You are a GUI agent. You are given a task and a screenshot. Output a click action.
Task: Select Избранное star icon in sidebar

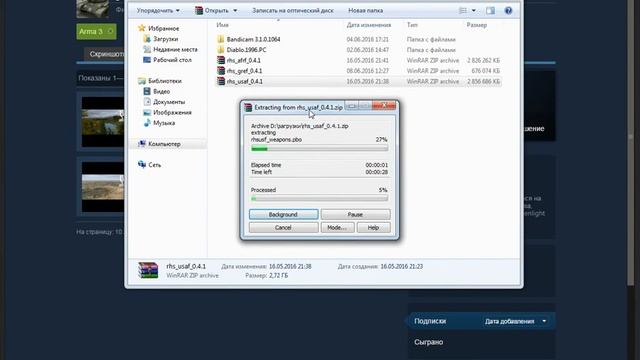(142, 28)
